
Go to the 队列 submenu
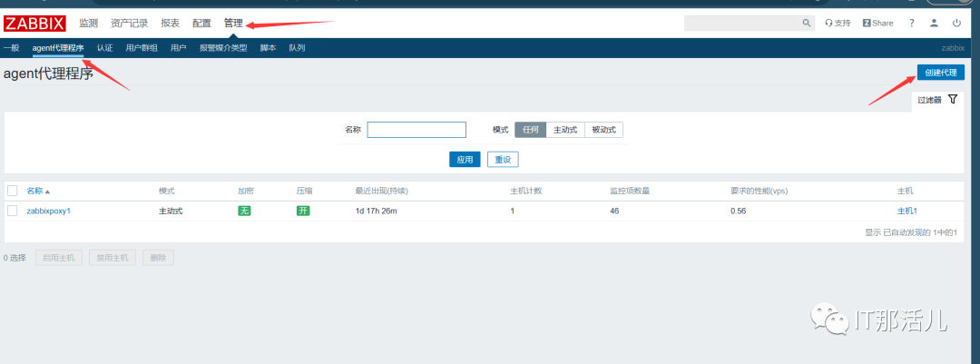(297, 47)
